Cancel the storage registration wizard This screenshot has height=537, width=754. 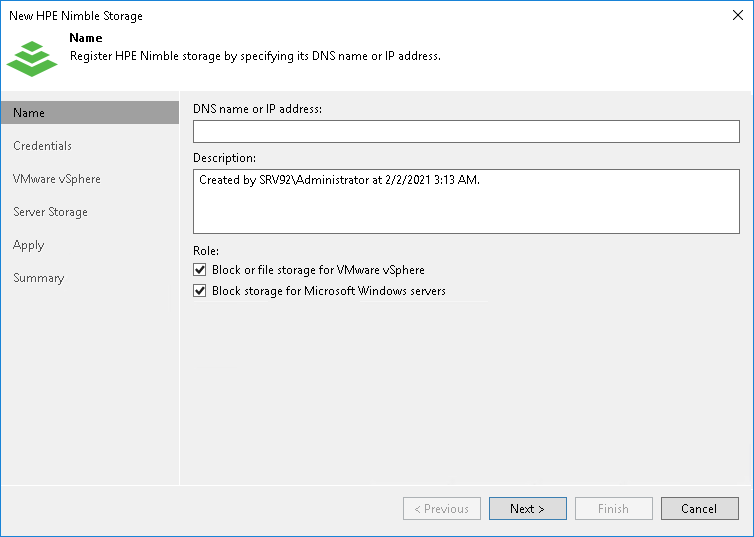pyautogui.click(x=699, y=509)
